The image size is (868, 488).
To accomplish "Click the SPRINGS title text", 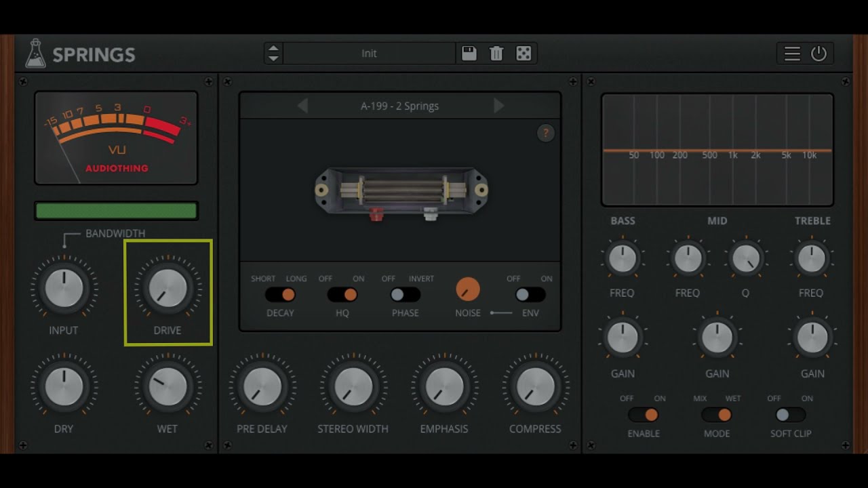I will coord(94,55).
